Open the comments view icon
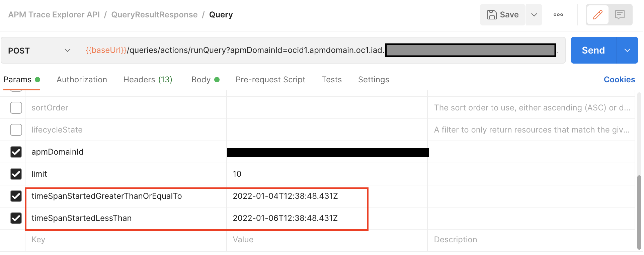 (620, 15)
